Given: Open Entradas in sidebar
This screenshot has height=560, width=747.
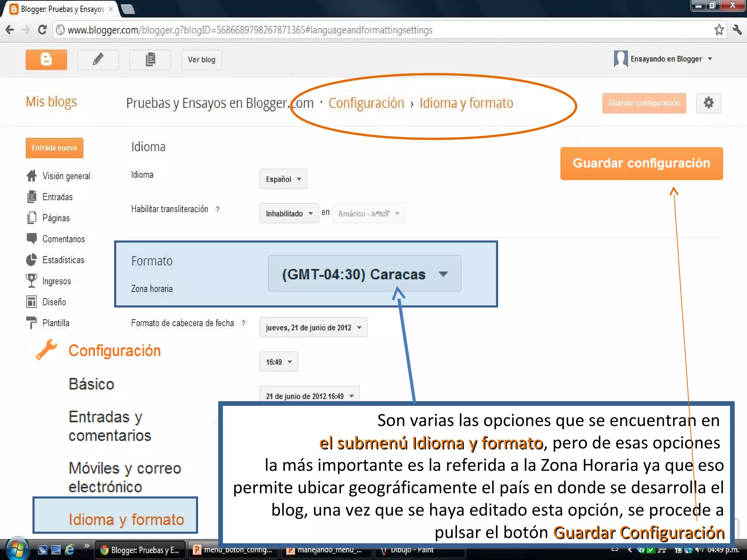Looking at the screenshot, I should (57, 197).
